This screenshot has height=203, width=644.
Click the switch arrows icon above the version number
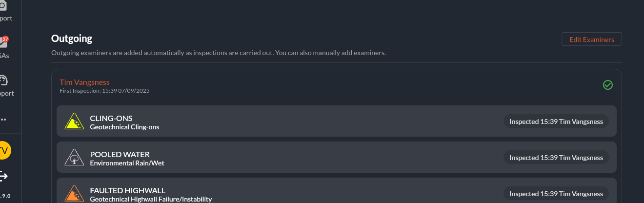point(4,176)
